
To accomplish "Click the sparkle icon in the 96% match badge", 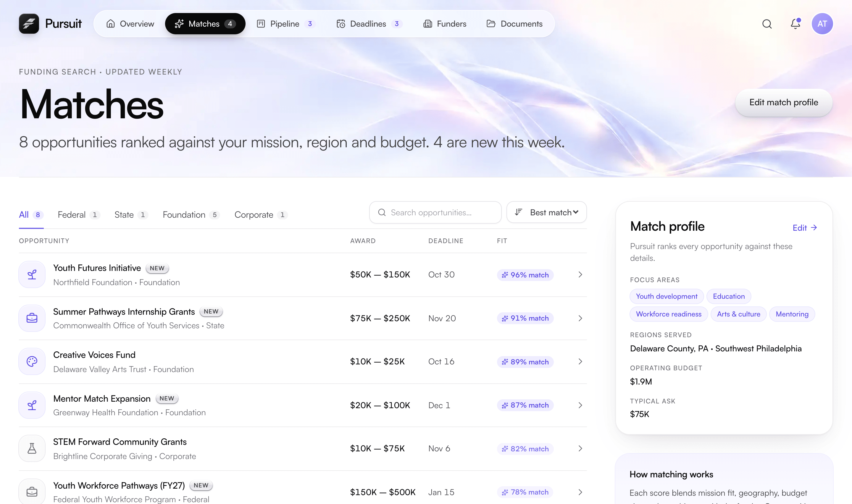I will [505, 275].
